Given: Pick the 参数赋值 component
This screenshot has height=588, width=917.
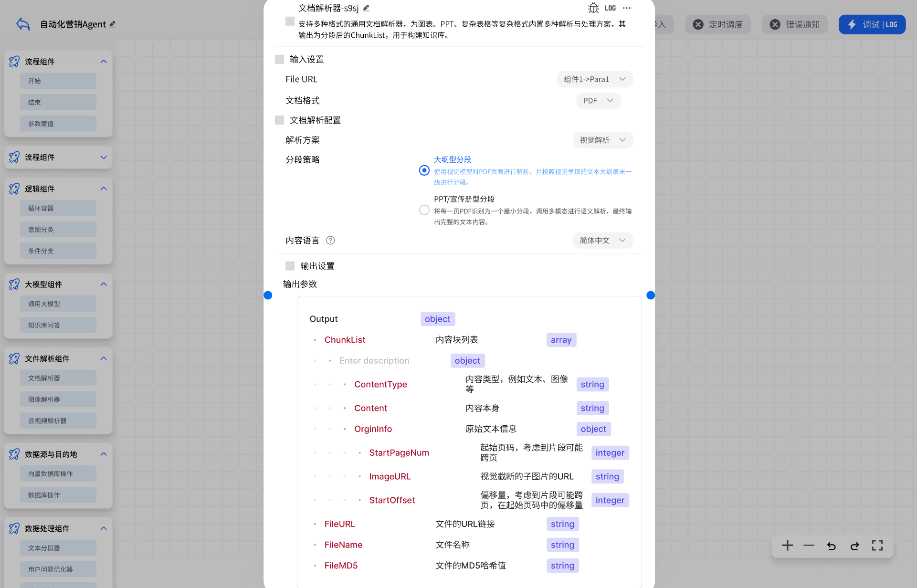Looking at the screenshot, I should 58,124.
